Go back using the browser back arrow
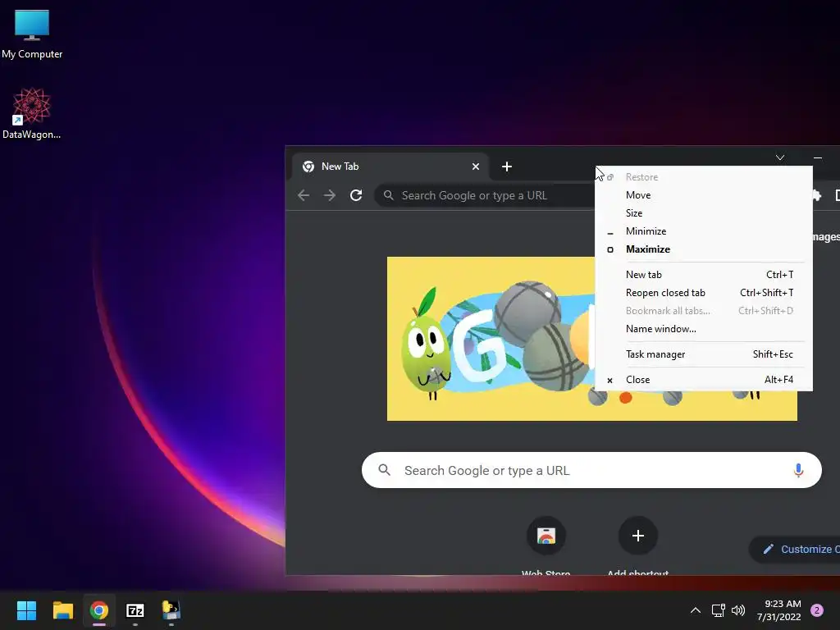840x630 pixels. 304,195
